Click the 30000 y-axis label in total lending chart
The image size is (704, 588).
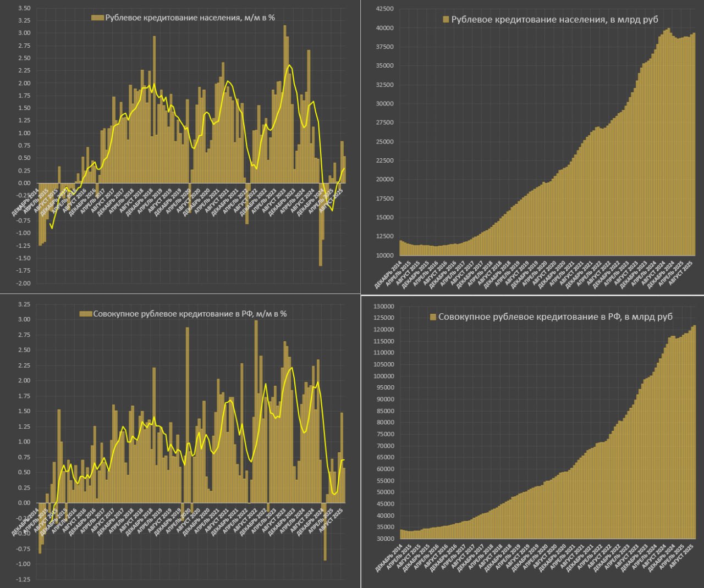[385, 539]
